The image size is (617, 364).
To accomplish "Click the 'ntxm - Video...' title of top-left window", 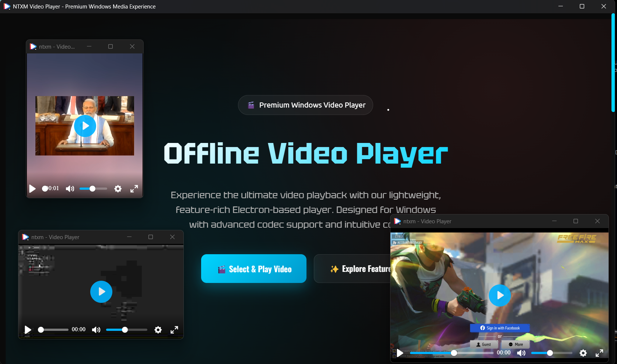I will [57, 47].
